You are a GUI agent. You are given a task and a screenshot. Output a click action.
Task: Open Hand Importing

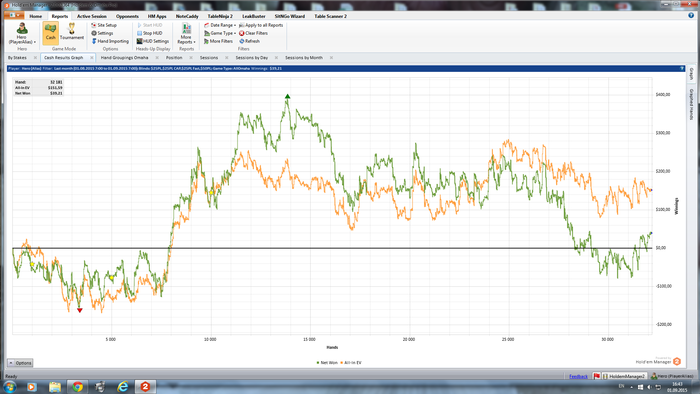coord(110,41)
